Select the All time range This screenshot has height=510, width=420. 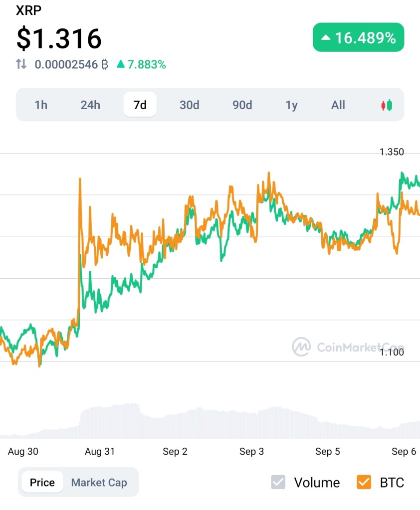coord(338,105)
